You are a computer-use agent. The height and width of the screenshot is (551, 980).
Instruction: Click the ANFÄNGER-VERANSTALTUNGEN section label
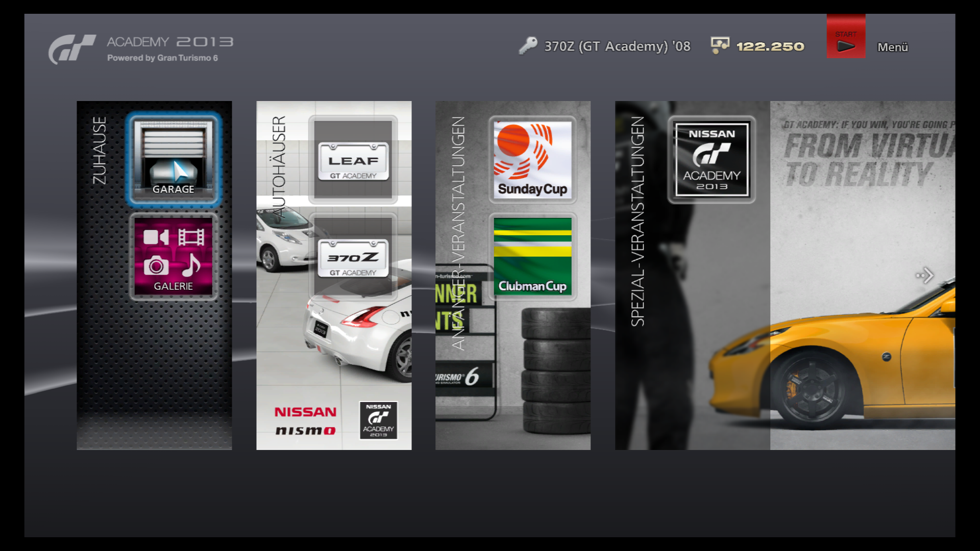(458, 233)
